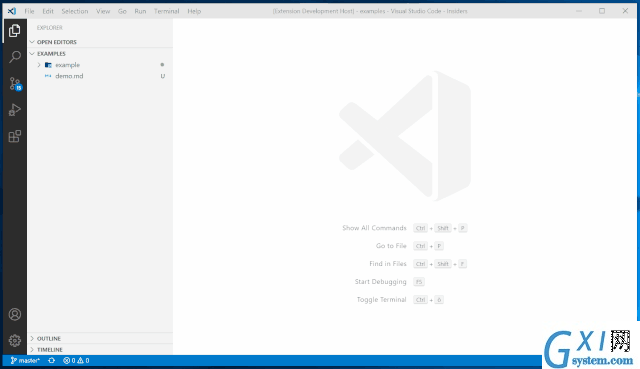Open the Edit menu

[x=48, y=11]
